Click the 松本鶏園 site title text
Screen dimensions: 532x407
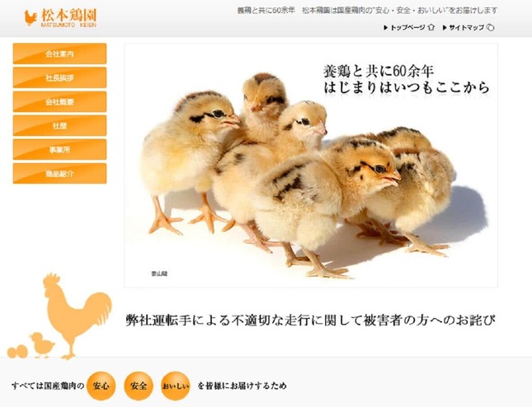click(69, 16)
